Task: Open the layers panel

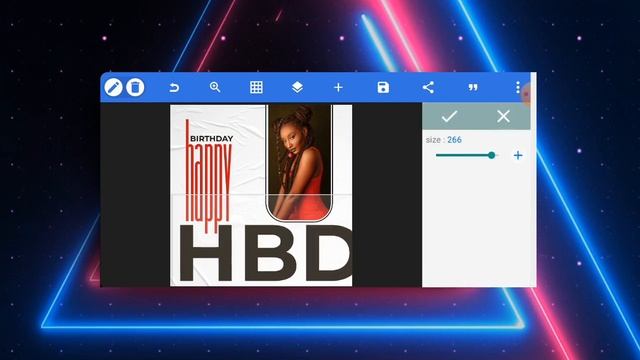Action: click(x=298, y=87)
